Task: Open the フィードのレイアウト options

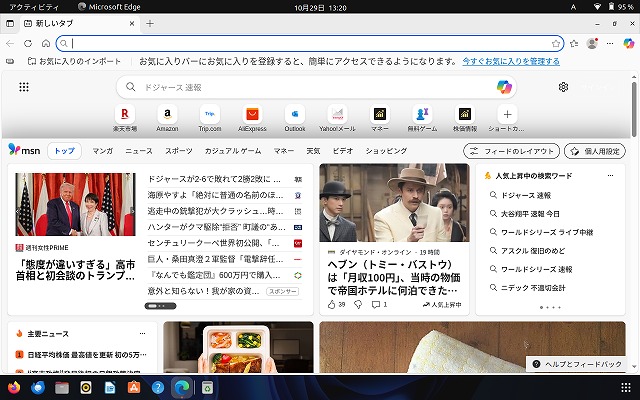Action: click(511, 151)
